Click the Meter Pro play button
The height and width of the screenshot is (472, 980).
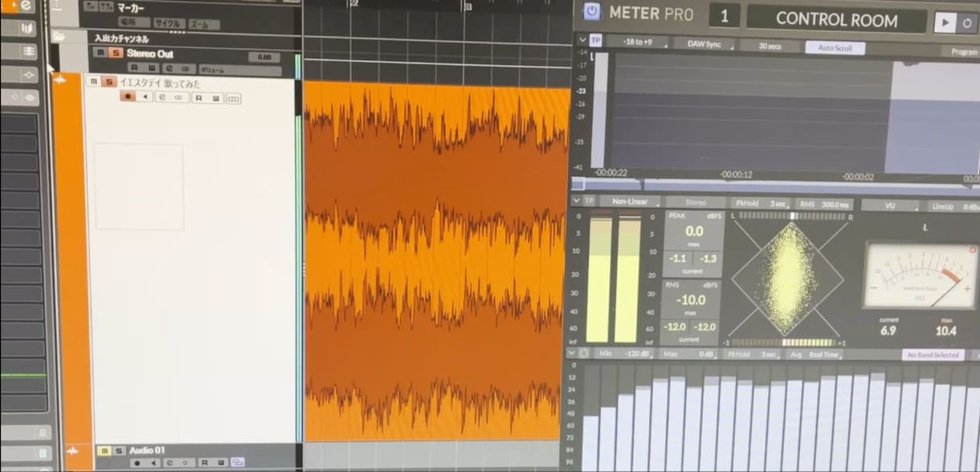coord(944,23)
